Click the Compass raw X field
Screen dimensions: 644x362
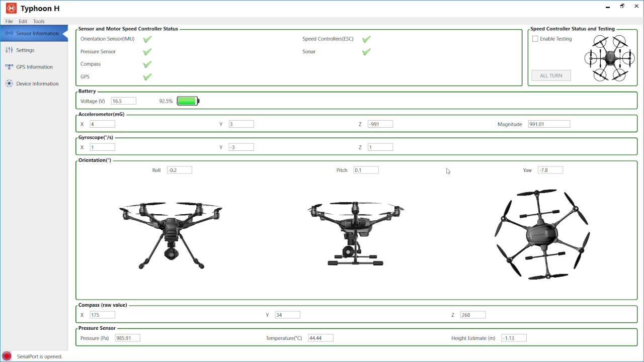103,315
